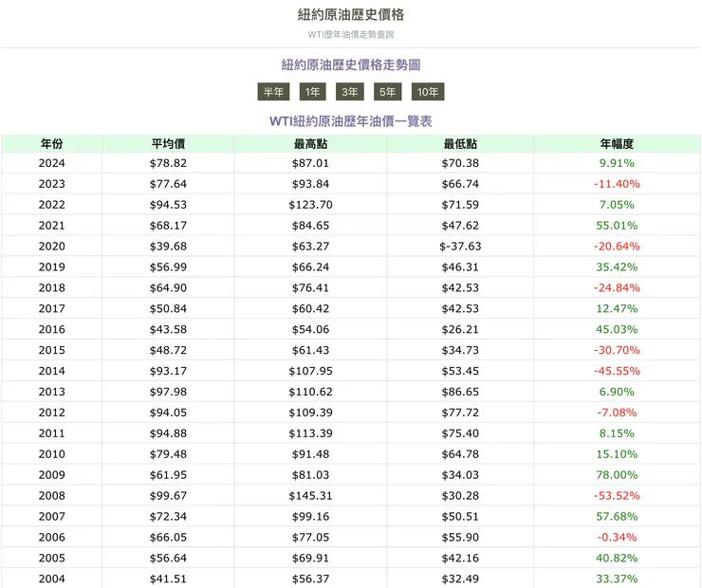Image resolution: width=702 pixels, height=588 pixels.
Task: Click the 2013 low $86.65
Action: tap(460, 392)
